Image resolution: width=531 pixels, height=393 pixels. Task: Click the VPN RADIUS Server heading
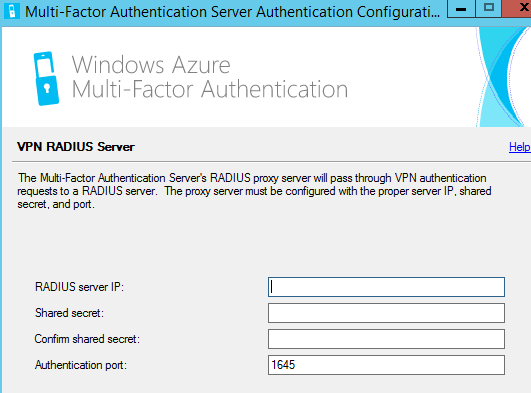[x=76, y=147]
